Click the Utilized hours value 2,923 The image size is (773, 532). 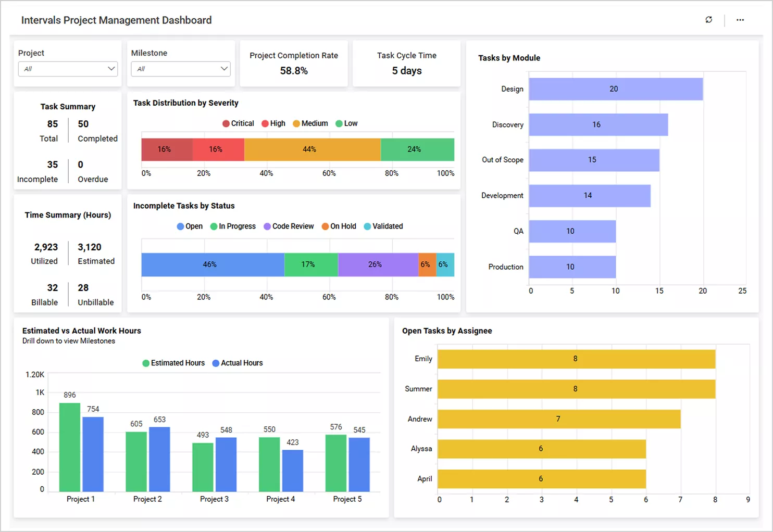point(46,247)
